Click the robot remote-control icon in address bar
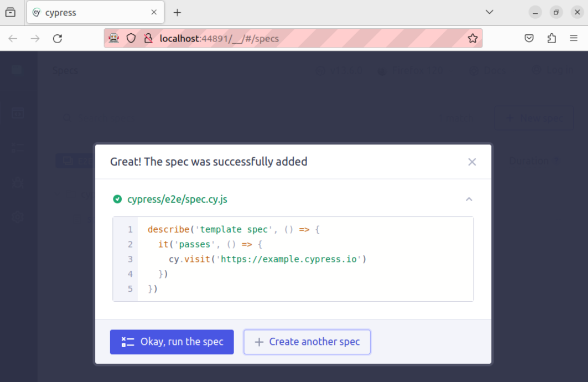The height and width of the screenshot is (382, 588). (114, 38)
